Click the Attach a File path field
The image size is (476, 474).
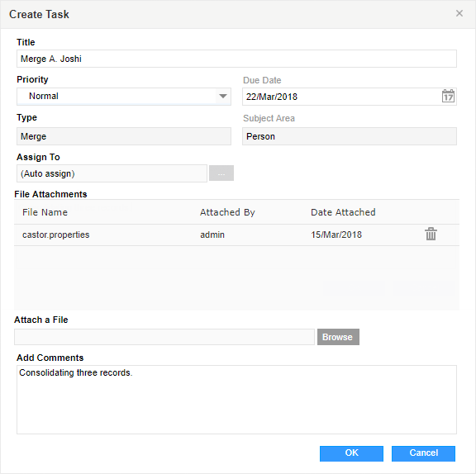click(x=164, y=337)
